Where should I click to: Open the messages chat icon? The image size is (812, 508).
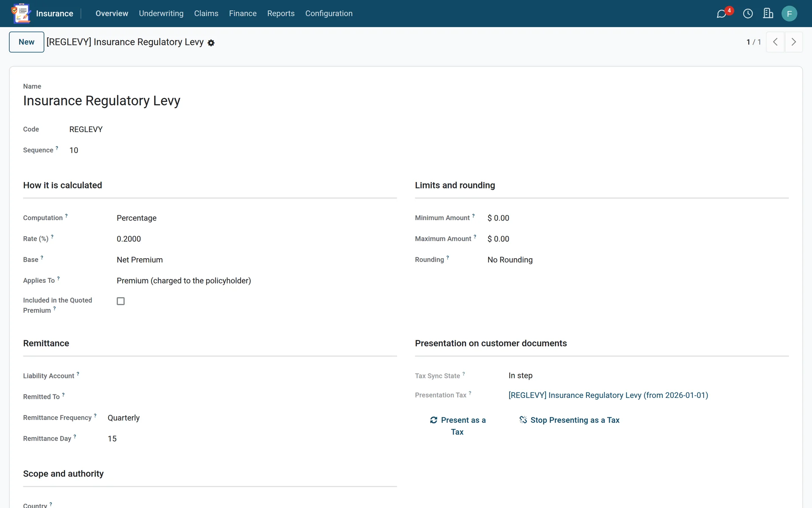[x=721, y=14]
